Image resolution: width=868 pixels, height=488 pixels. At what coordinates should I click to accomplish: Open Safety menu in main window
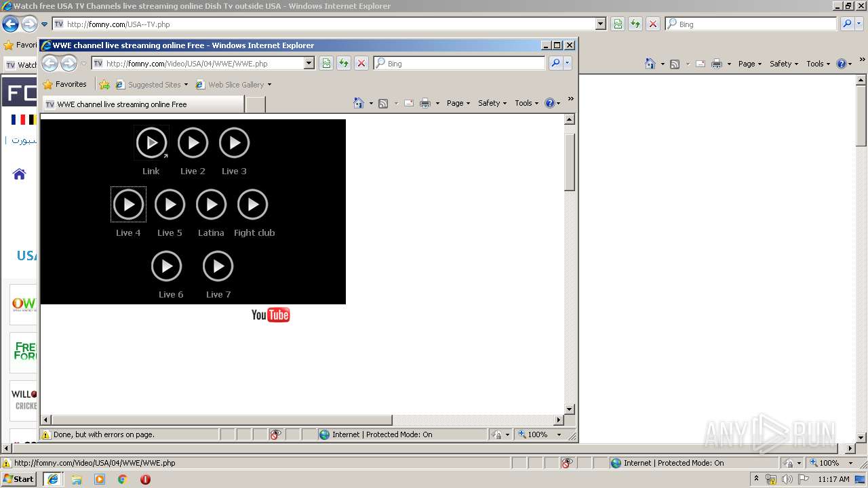(x=784, y=64)
